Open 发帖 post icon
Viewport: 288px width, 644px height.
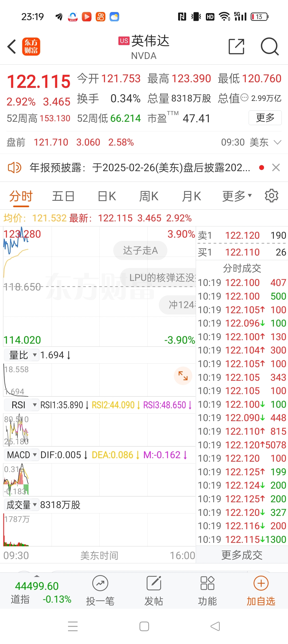click(154, 583)
